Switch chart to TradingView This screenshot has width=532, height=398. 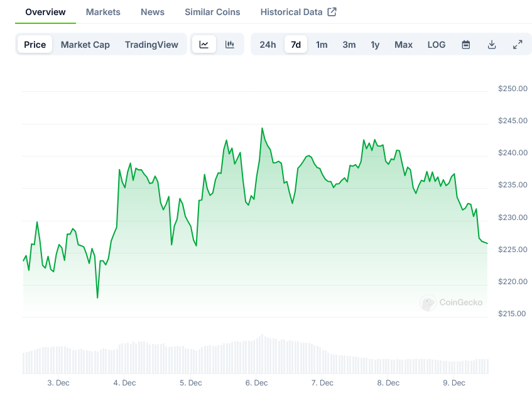pos(151,45)
